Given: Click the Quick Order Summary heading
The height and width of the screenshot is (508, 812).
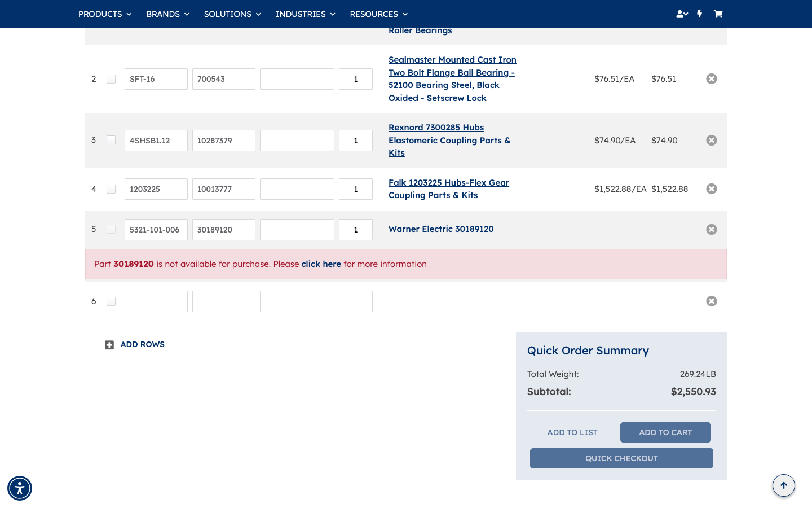Looking at the screenshot, I should [x=588, y=351].
